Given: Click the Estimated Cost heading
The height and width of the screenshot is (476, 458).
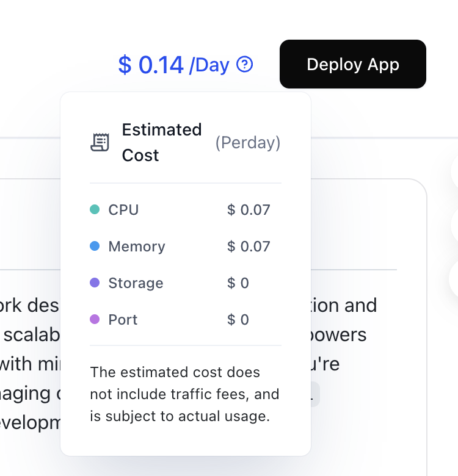Looking at the screenshot, I should click(162, 142).
